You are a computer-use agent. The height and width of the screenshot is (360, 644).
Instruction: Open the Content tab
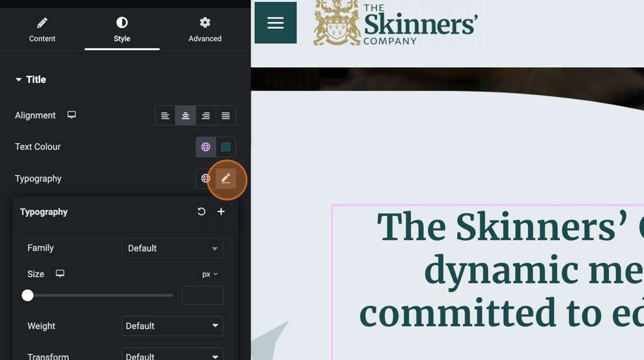click(42, 29)
